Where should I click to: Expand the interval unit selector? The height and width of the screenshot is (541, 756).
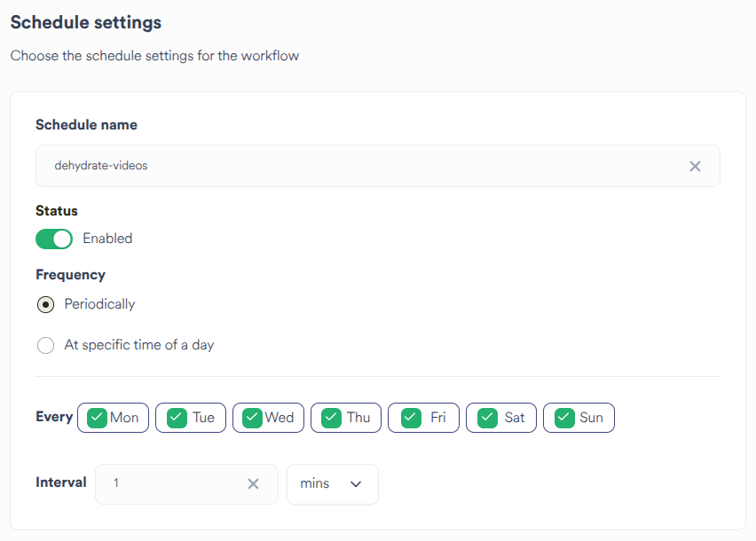click(332, 484)
